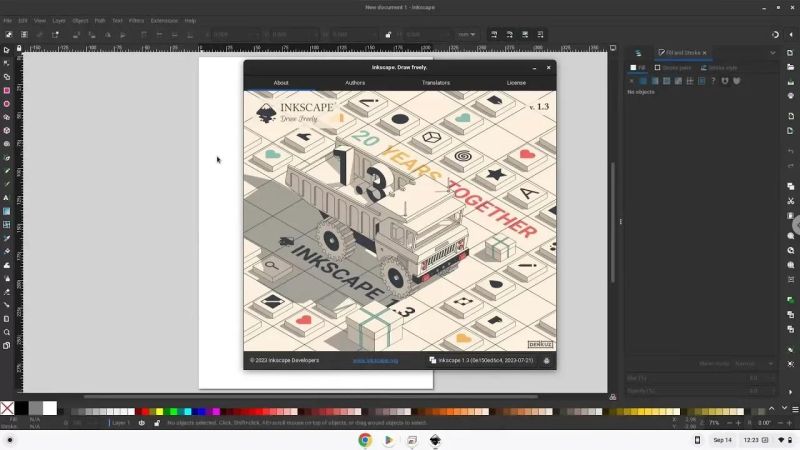Click unset paint question mark icon
800x450 pixels.
click(x=713, y=81)
